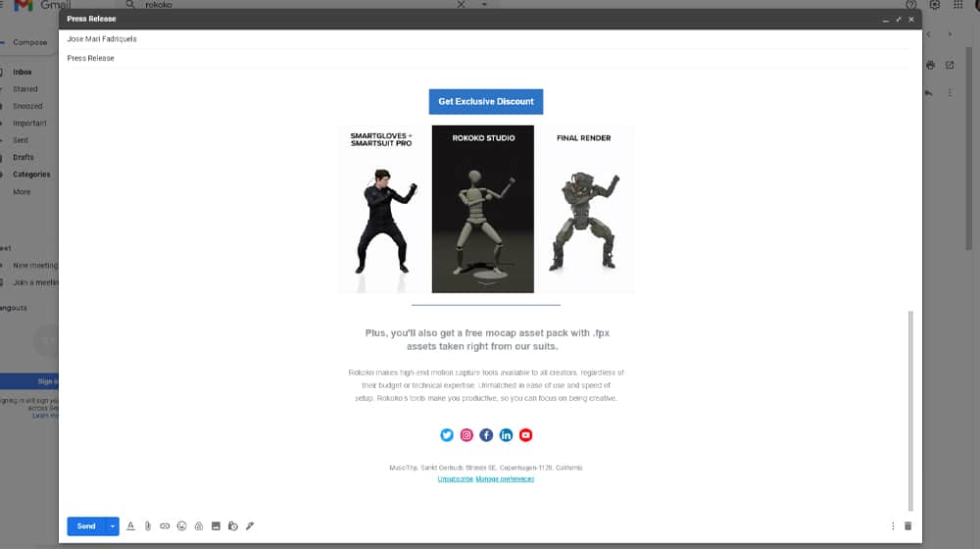Open Sent in the Gmail sidebar
Image resolution: width=980 pixels, height=549 pixels.
pyautogui.click(x=21, y=141)
